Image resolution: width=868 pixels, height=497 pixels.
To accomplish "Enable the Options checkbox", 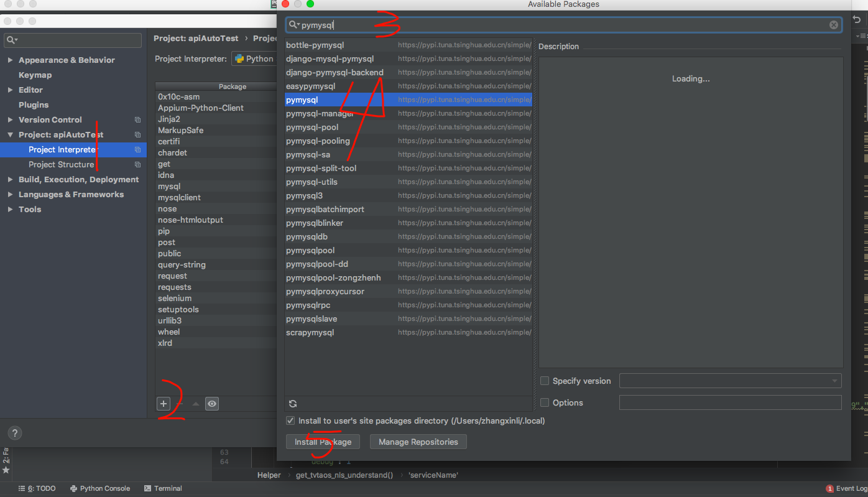I will pos(545,402).
